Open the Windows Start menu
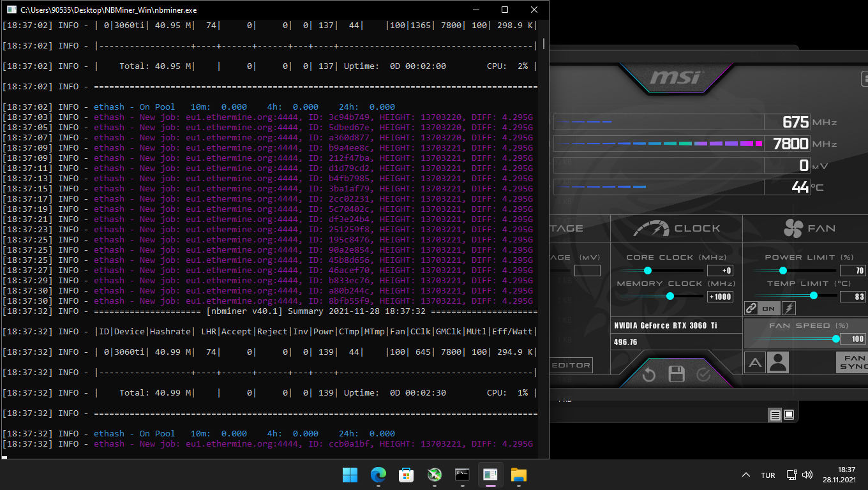The width and height of the screenshot is (868, 490). click(350, 475)
